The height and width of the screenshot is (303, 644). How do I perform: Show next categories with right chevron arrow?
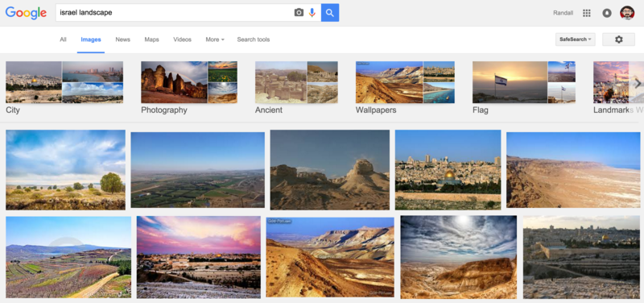pyautogui.click(x=638, y=84)
